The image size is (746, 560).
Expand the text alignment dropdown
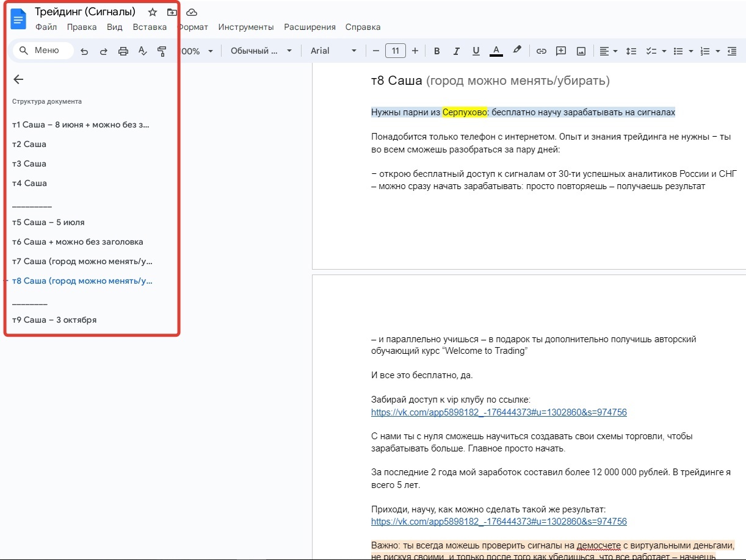608,51
